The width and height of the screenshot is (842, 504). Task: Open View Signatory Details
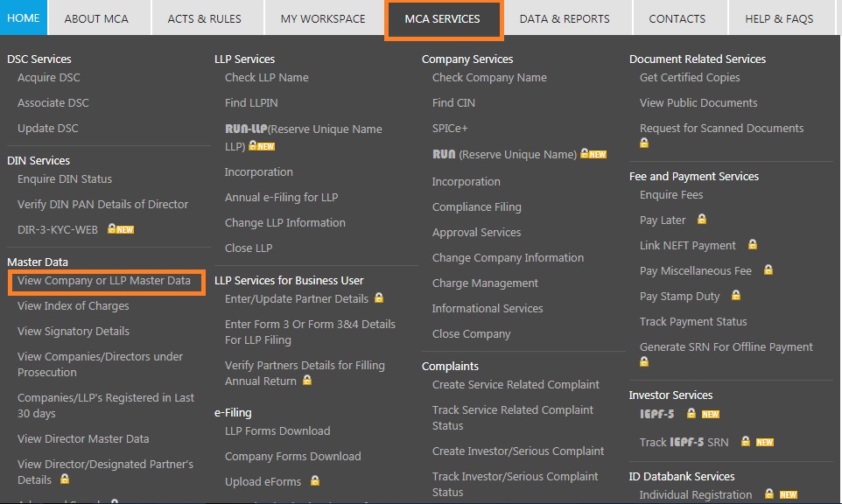73,331
